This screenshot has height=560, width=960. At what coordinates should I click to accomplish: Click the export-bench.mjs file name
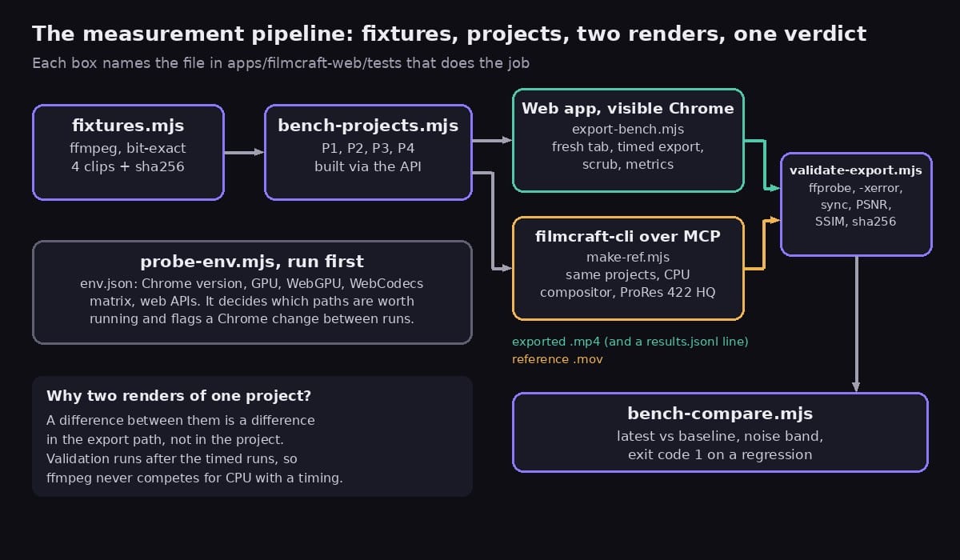point(628,129)
